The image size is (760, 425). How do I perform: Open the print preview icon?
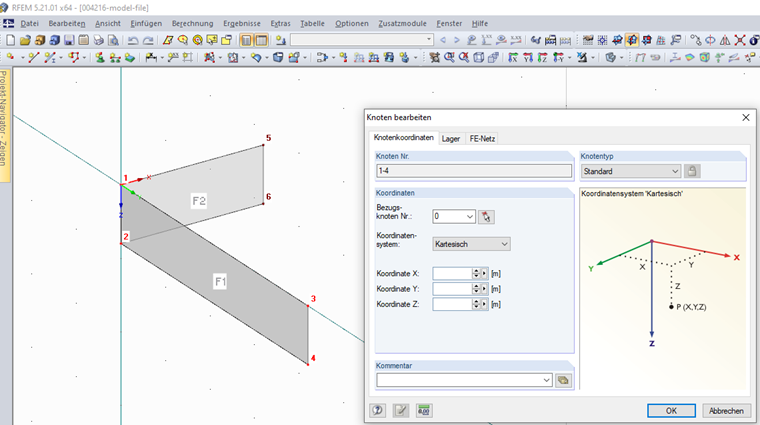[x=113, y=40]
